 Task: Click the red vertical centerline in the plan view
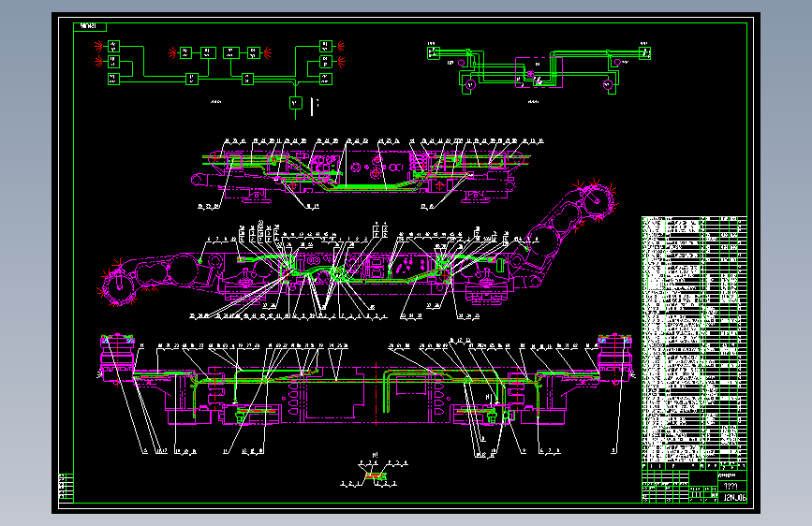click(376, 395)
